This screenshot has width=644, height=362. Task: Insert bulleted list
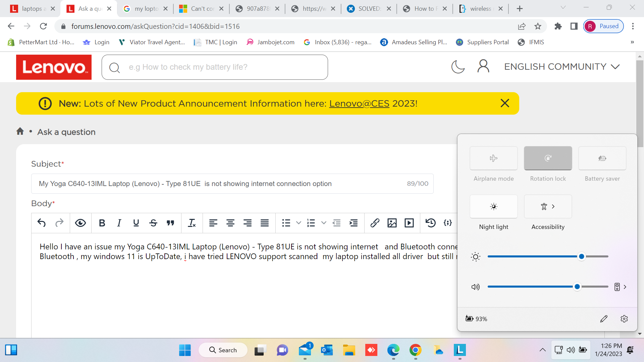point(286,223)
